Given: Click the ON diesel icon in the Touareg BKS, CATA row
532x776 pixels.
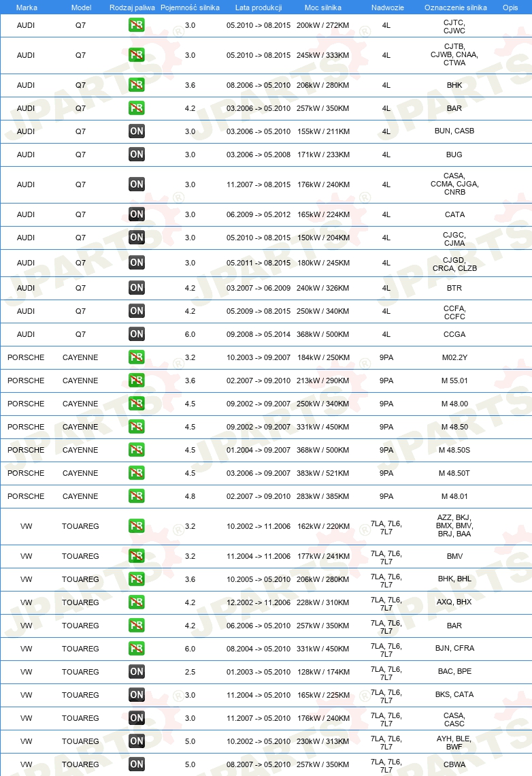Looking at the screenshot, I should click(137, 695).
